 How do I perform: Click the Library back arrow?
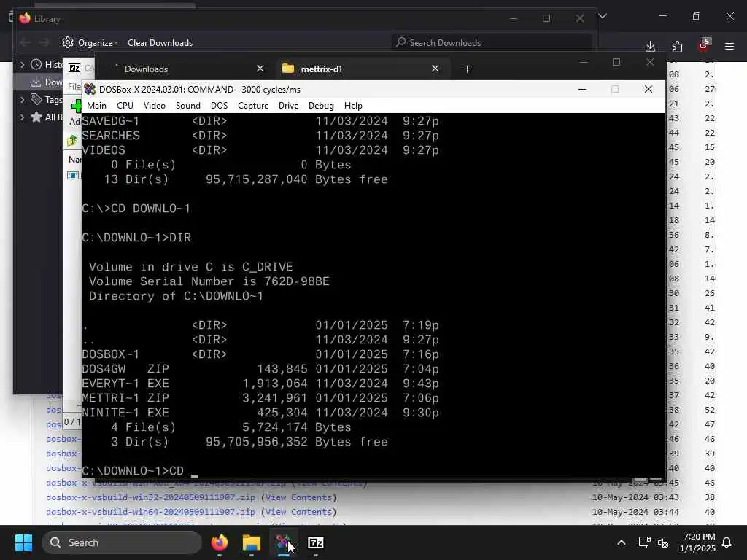point(26,43)
